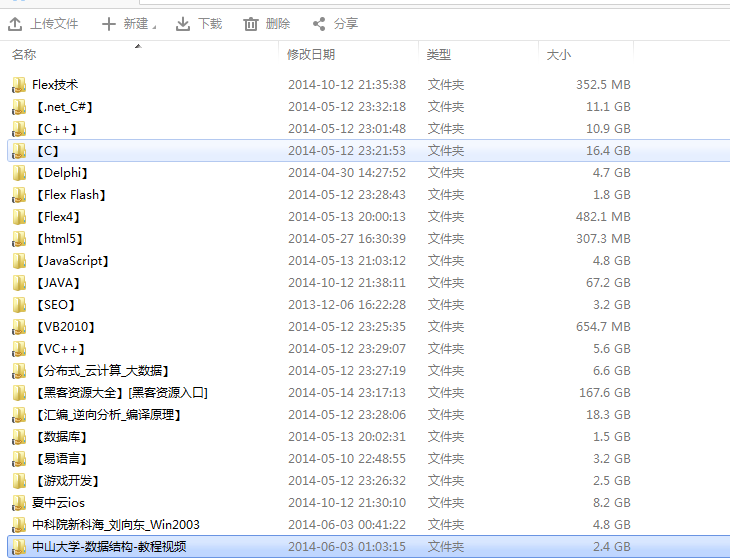The height and width of the screenshot is (559, 730).
Task: Click the upload file (上传文件) icon
Action: pyautogui.click(x=15, y=24)
